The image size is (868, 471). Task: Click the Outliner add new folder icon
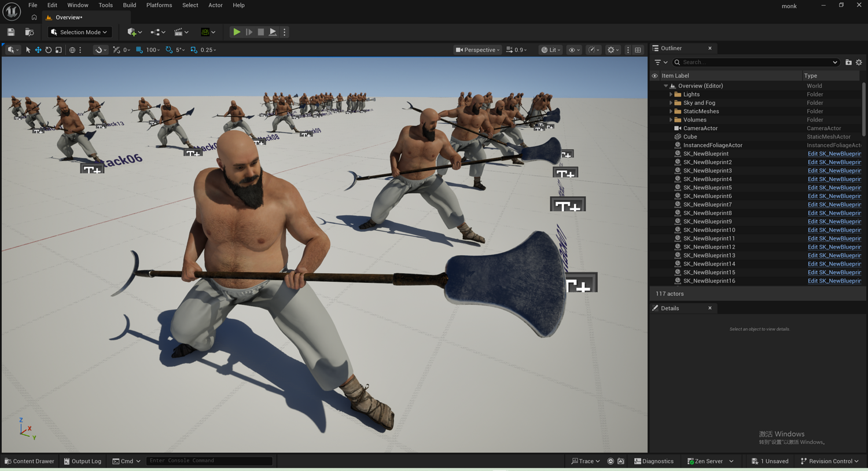click(848, 62)
